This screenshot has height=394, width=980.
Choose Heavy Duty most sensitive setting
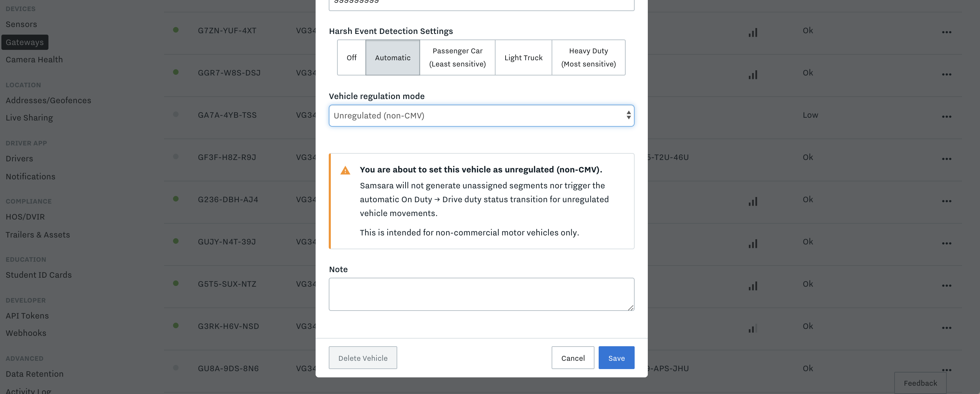click(x=589, y=57)
